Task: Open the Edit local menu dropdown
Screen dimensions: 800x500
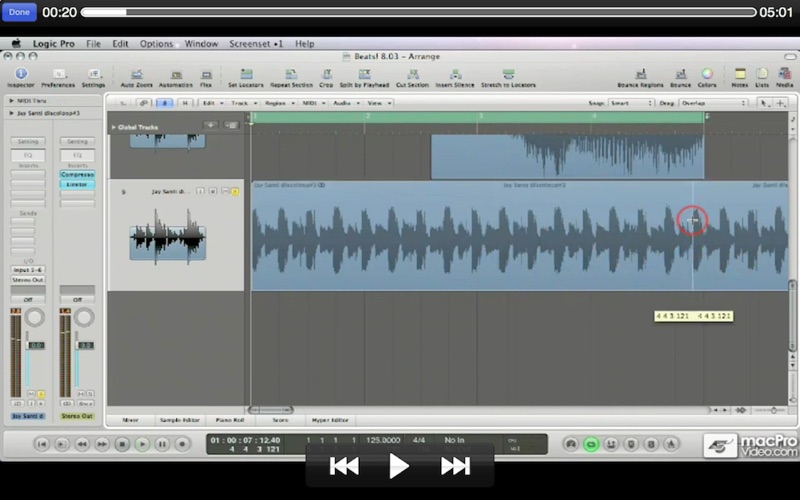Action: (212, 103)
